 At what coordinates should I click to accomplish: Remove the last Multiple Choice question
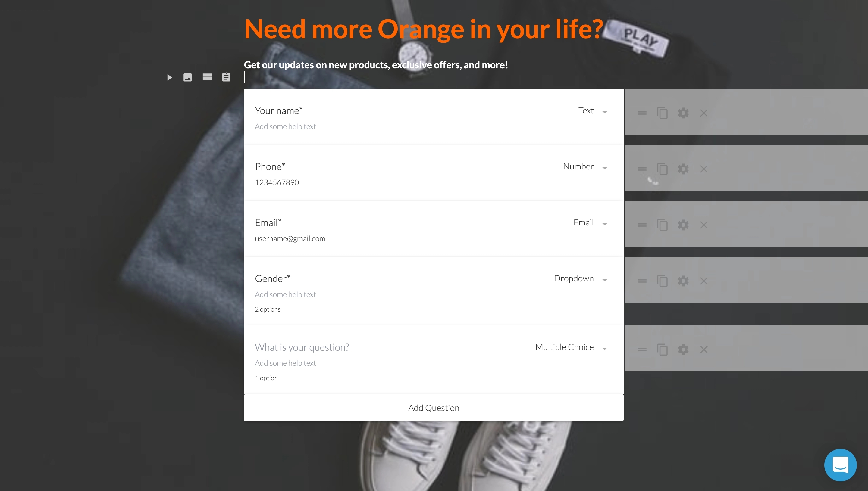703,350
